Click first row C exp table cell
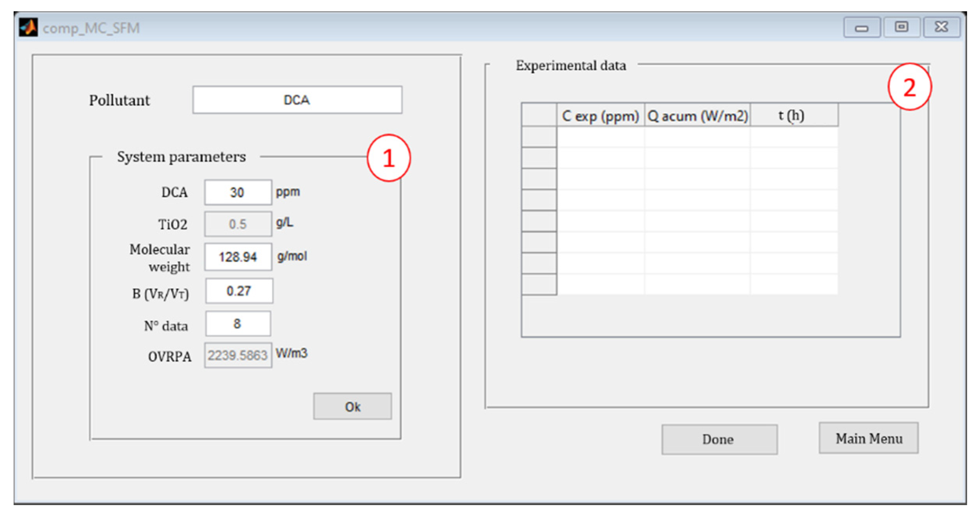 [600, 137]
